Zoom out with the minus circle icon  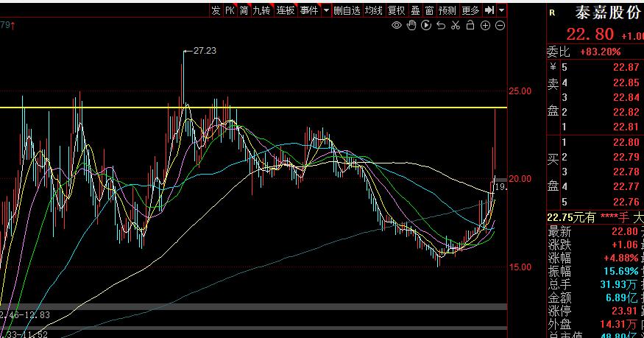(500, 26)
